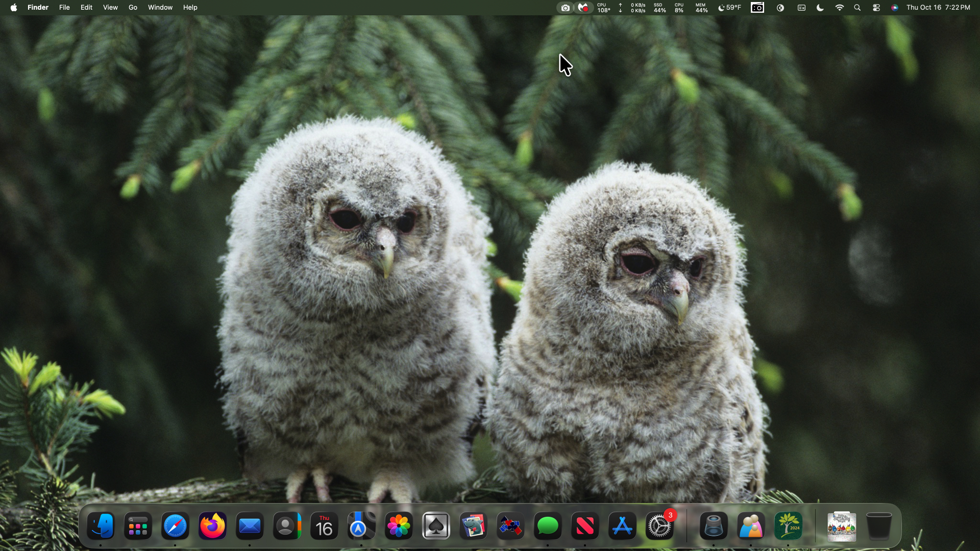The width and height of the screenshot is (980, 551).
Task: Launch Safari browser in the Dock
Action: 175,526
